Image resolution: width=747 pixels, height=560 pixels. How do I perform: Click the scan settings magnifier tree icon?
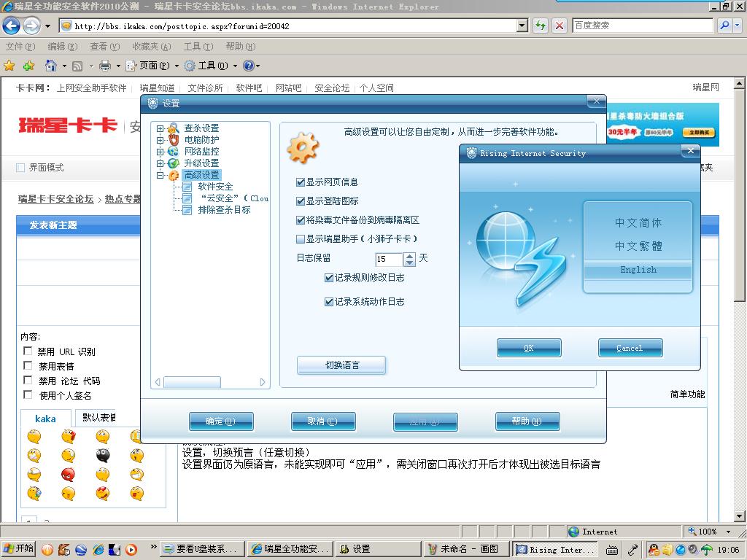[174, 128]
